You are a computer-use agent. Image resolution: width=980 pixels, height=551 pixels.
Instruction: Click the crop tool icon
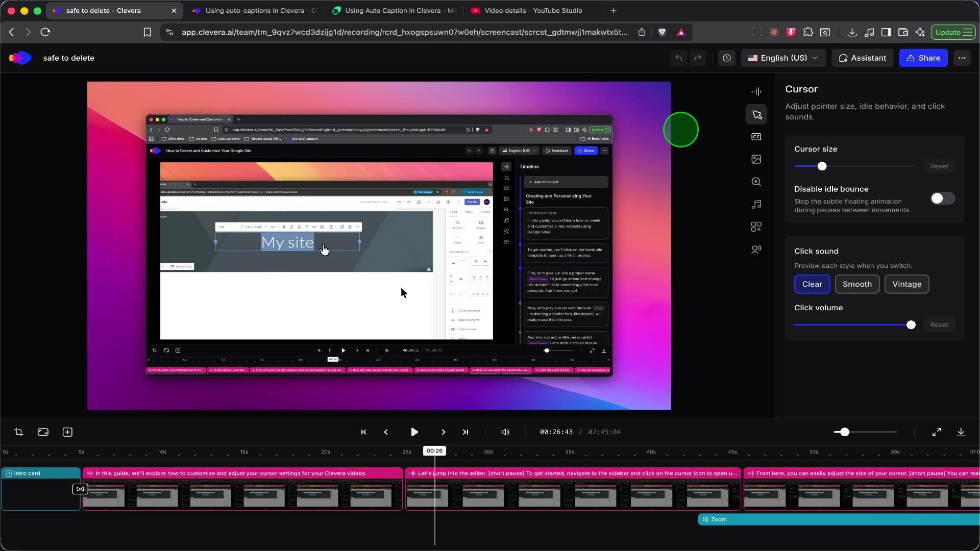(x=19, y=432)
